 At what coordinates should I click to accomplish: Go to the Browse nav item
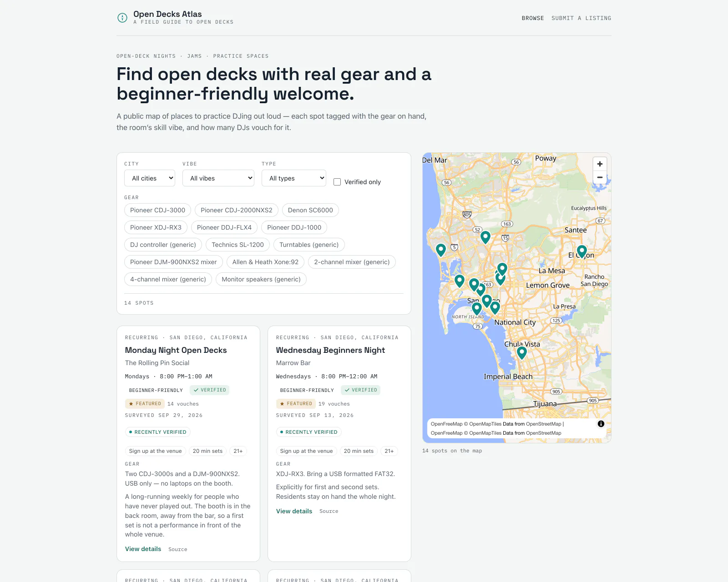pos(533,18)
